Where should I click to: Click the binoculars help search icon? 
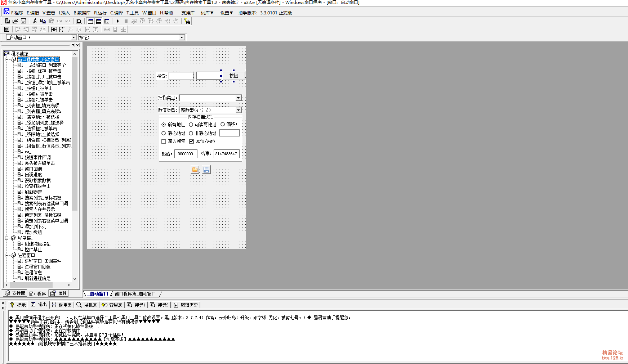[187, 21]
